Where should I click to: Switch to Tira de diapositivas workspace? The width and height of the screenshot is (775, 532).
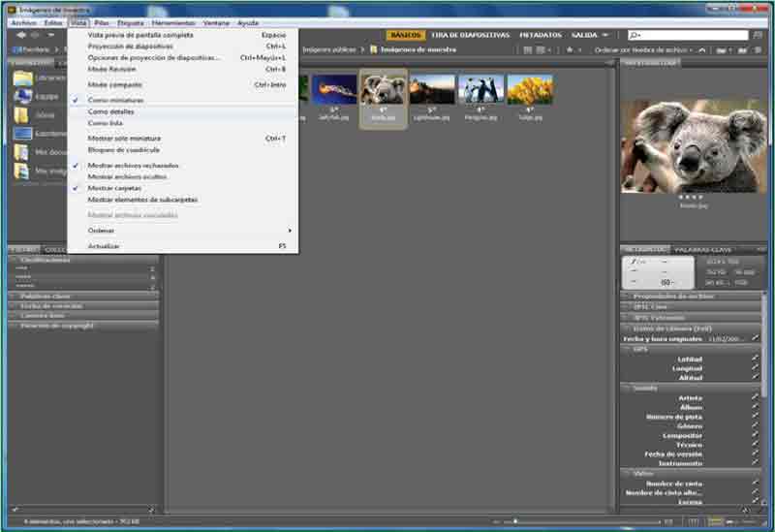tap(470, 35)
